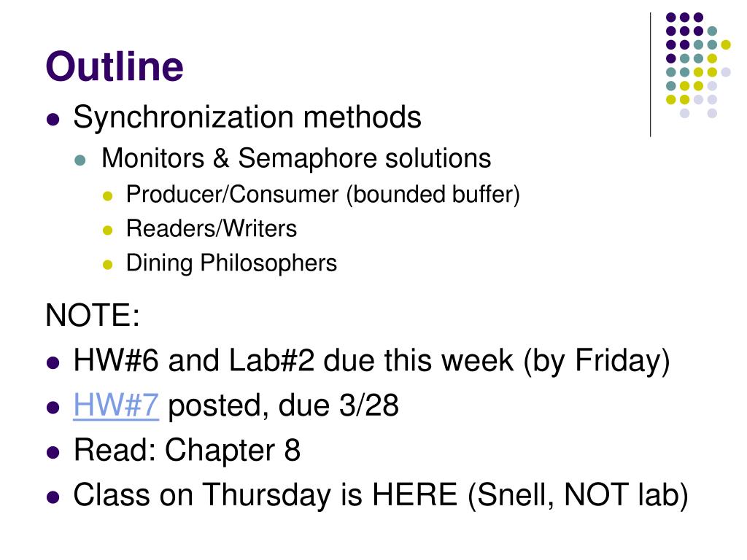The image size is (747, 560).
Task: Click the NOTE: heading text
Action: [93, 315]
